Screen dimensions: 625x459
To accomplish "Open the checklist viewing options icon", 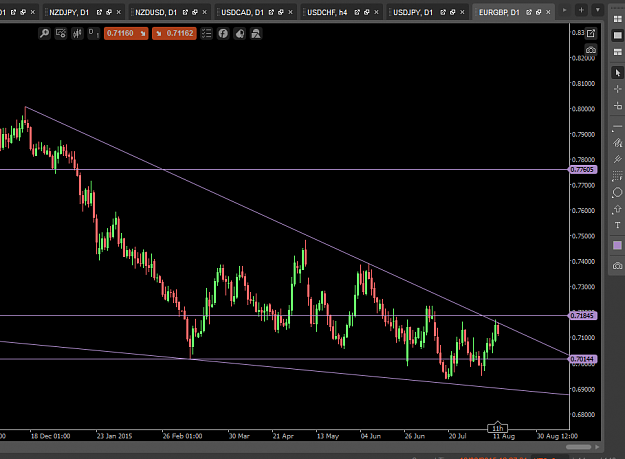I will 206,33.
